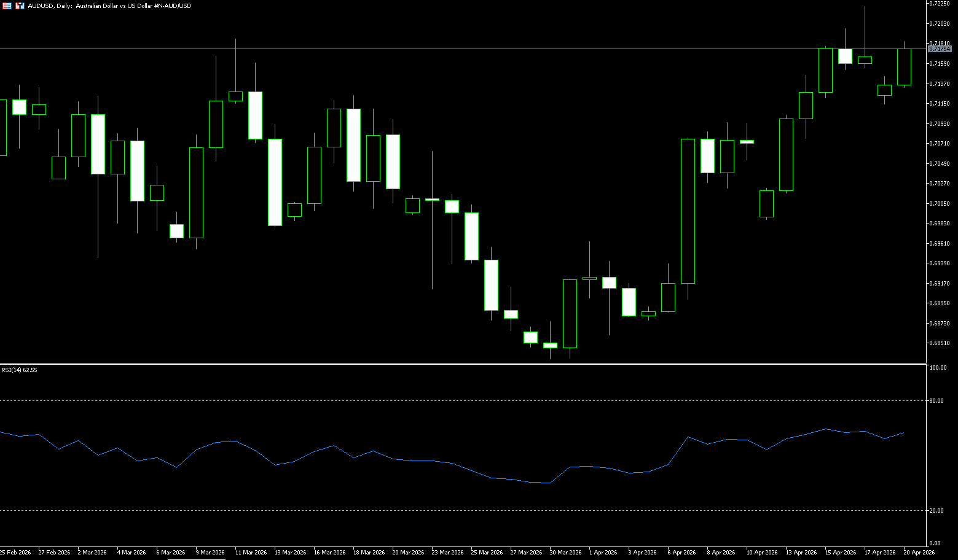
Task: Click the 0.70050 price scale label
Action: (940, 204)
